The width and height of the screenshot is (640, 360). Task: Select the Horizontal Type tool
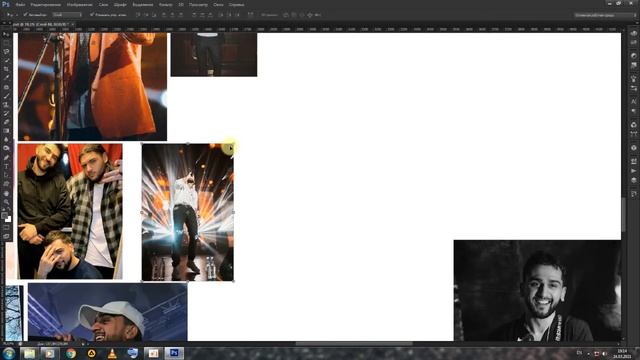[x=6, y=166]
